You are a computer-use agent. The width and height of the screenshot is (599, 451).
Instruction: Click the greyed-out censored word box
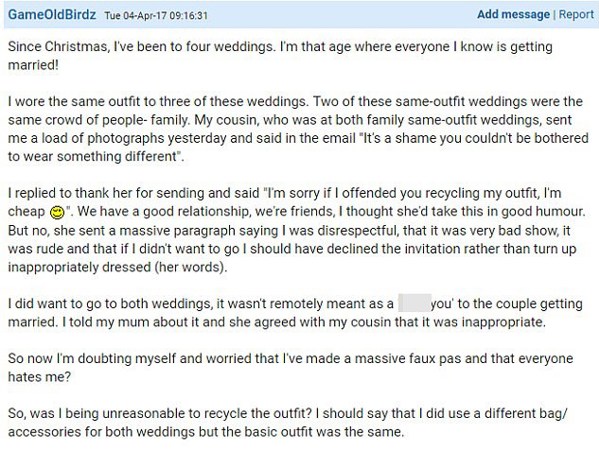415,303
